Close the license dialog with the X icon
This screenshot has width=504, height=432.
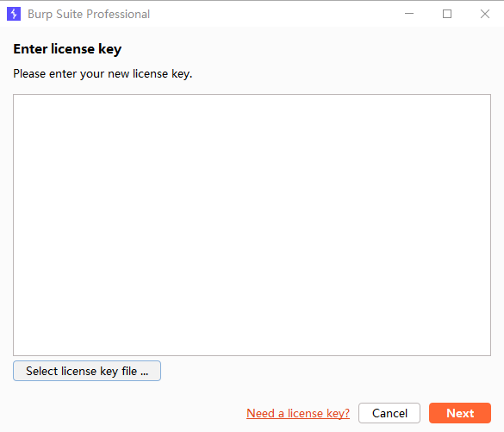point(485,14)
